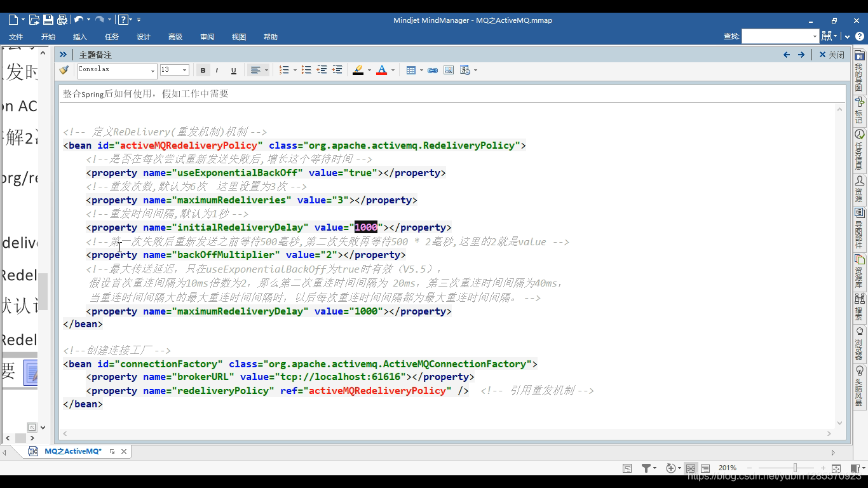868x488 pixels.
Task: Open the 开始 ribbon tab
Action: click(48, 37)
